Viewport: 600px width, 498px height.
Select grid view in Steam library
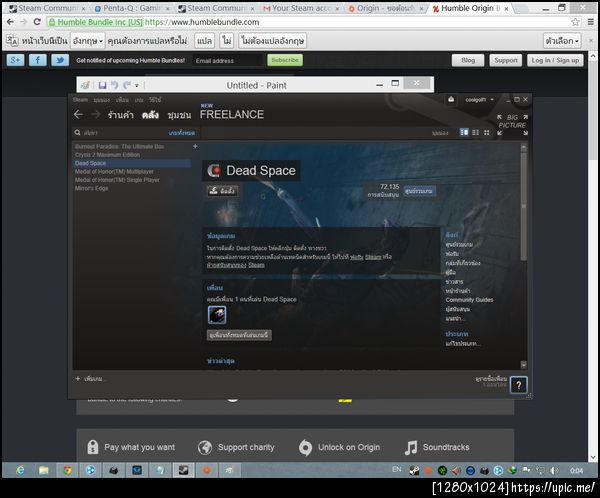tap(486, 132)
